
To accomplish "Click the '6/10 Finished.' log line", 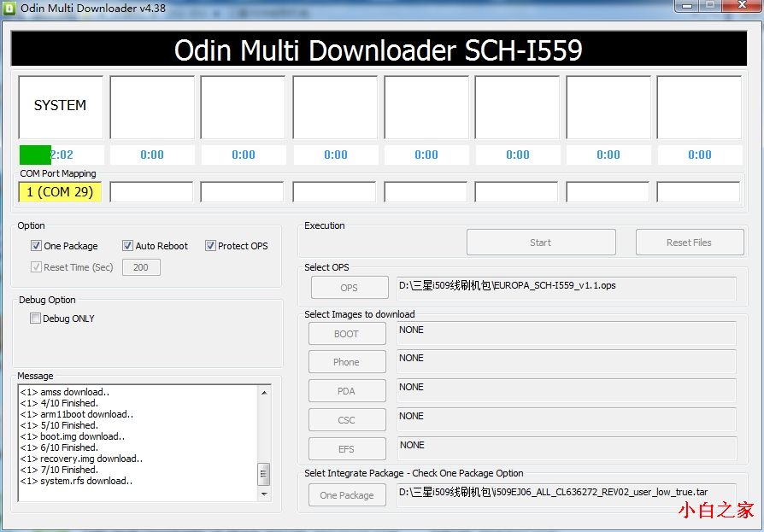I will pyautogui.click(x=59, y=447).
